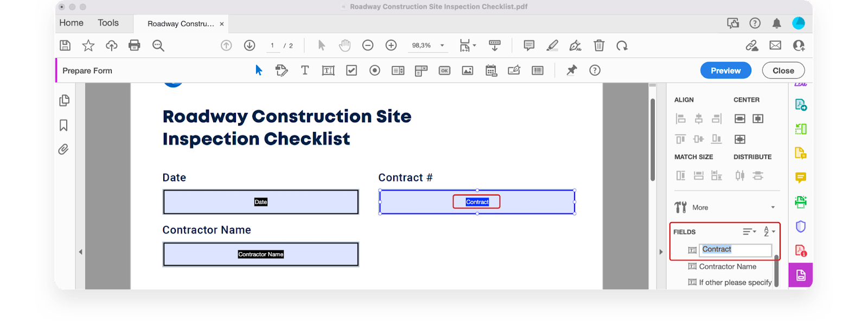868x328 pixels.
Task: Click the Save file icon
Action: [x=65, y=46]
